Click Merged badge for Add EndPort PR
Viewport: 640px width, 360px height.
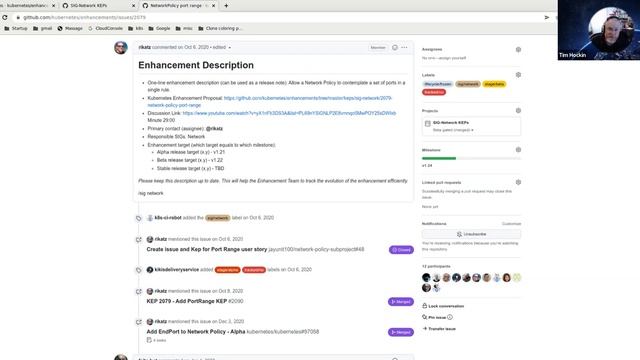[400, 332]
